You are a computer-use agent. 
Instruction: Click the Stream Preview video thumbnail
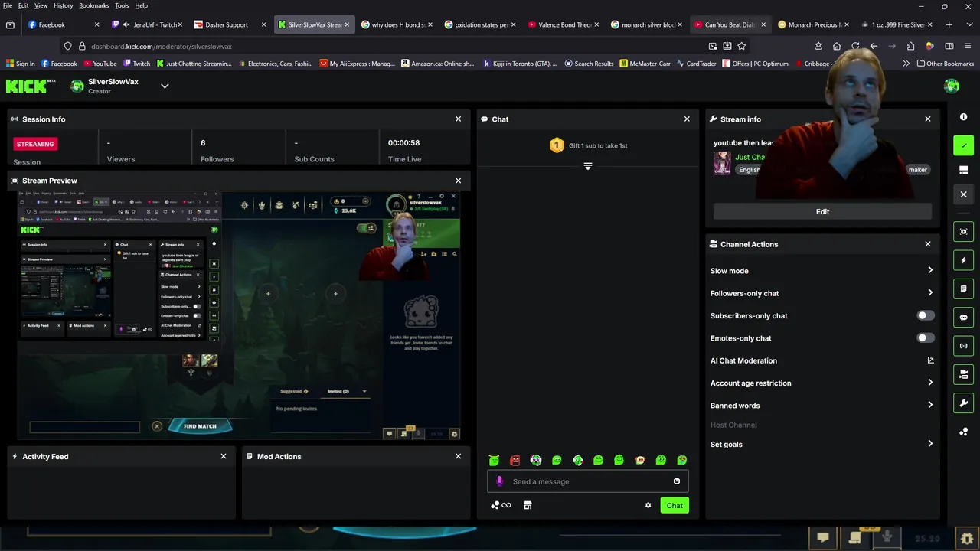pyautogui.click(x=239, y=315)
